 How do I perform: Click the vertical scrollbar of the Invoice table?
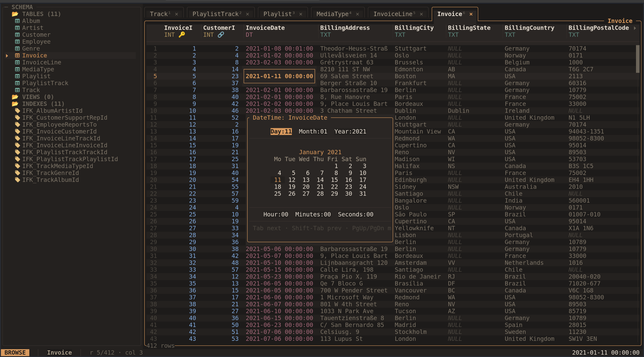coord(637,59)
